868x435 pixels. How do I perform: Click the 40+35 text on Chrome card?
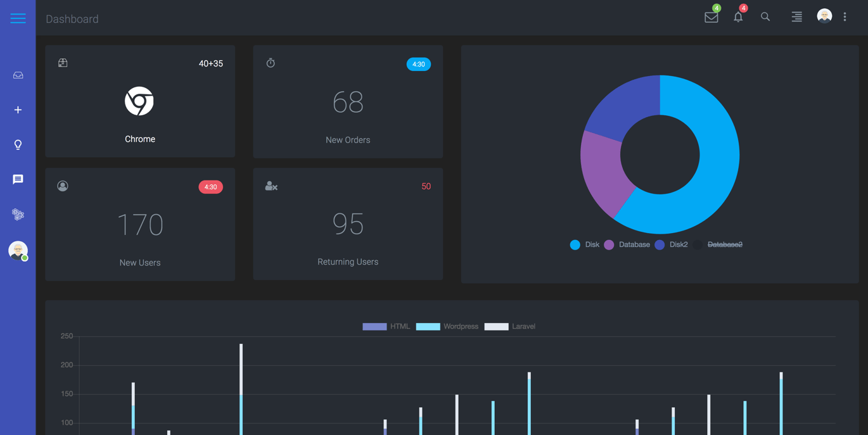coord(211,63)
